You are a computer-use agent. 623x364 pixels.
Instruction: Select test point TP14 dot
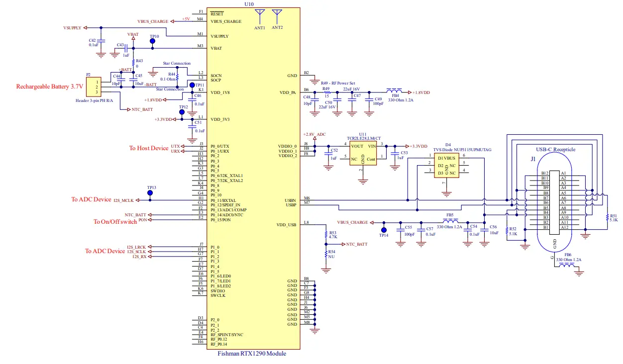[384, 230]
